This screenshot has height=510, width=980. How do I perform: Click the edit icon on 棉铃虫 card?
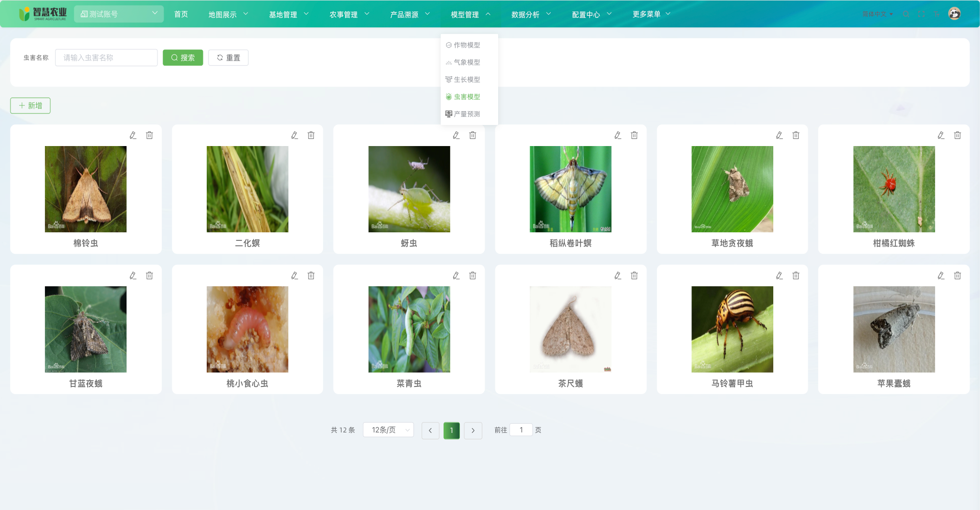point(133,136)
